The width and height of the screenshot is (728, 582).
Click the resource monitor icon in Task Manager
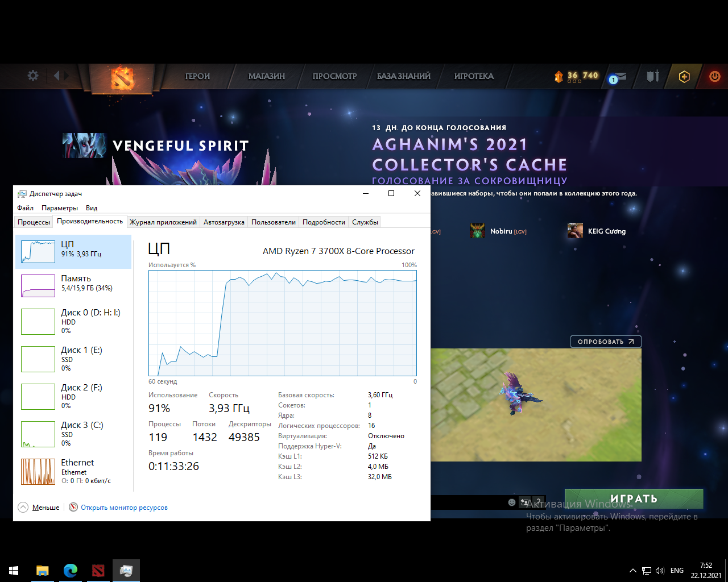pos(73,507)
